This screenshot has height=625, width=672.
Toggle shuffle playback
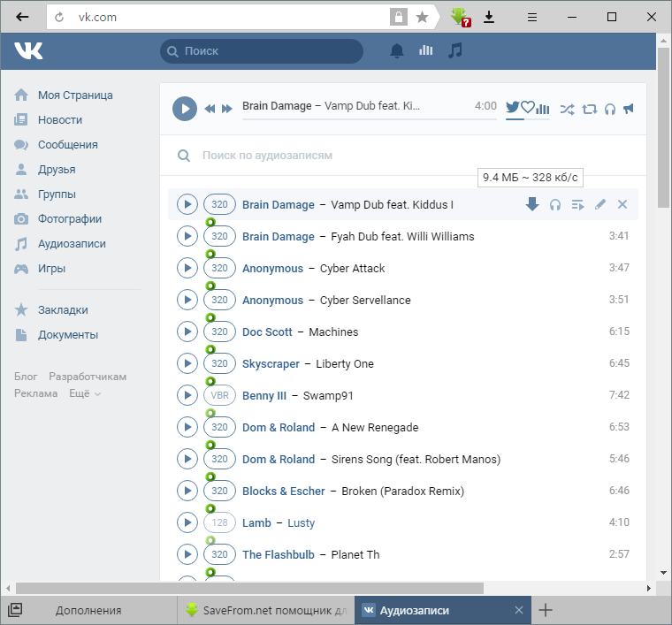coord(567,110)
